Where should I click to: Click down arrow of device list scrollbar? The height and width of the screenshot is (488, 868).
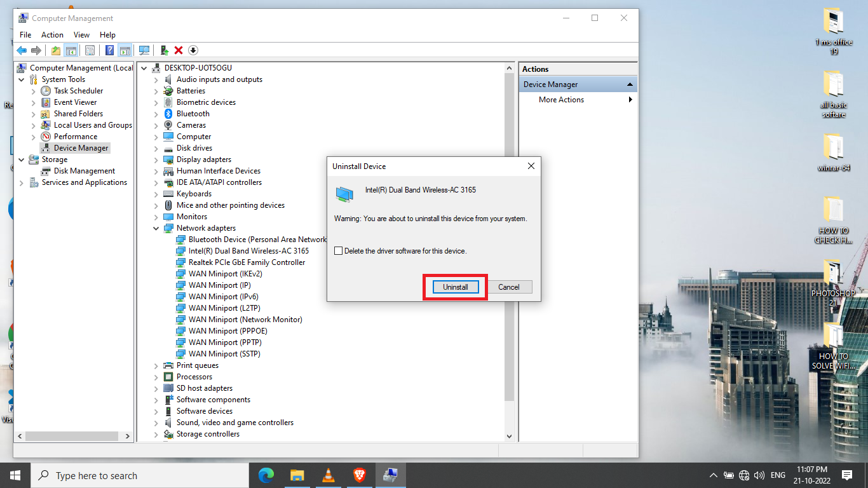tap(509, 437)
